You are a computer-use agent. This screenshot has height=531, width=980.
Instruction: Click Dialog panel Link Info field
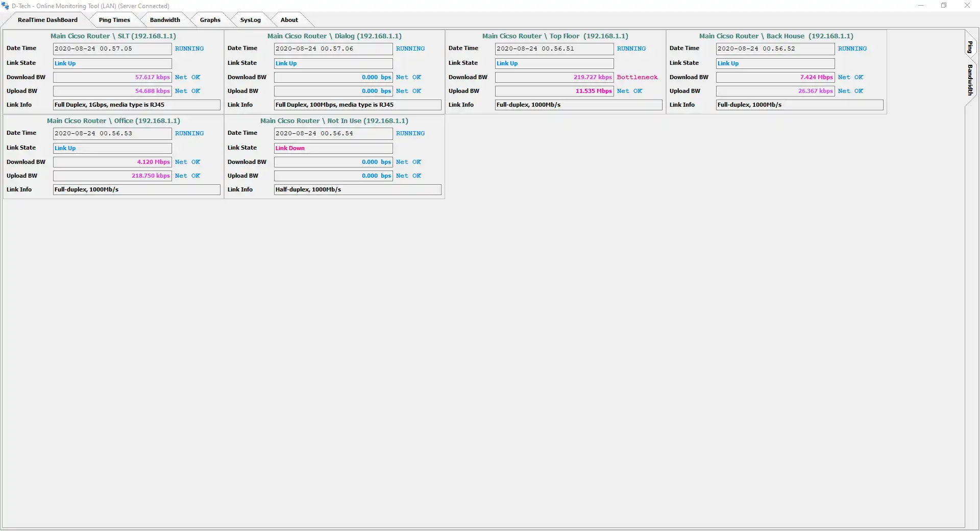pyautogui.click(x=358, y=105)
